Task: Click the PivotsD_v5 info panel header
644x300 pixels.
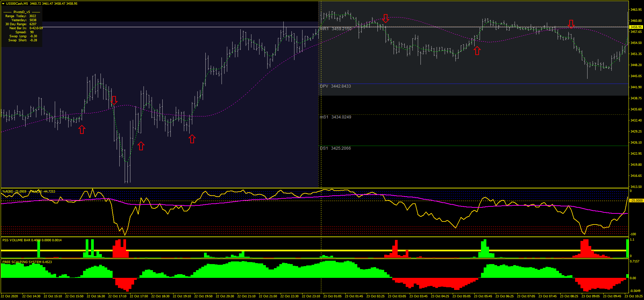Action: point(22,12)
